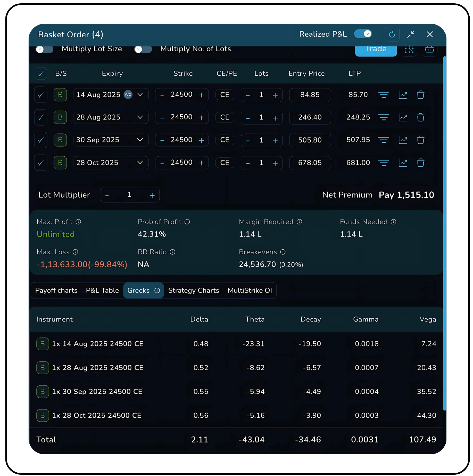Image resolution: width=473 pixels, height=476 pixels.
Task: Switch CE/PE type on 14 Aug 2025 leg
Action: [225, 95]
